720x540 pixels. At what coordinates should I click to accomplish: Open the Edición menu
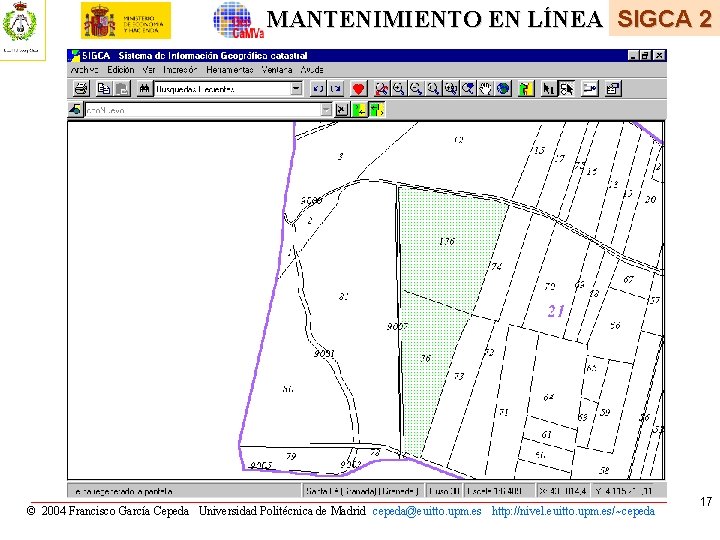click(x=121, y=70)
